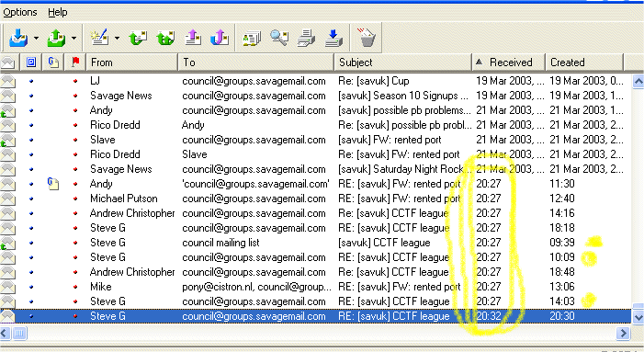Screen dimensions: 644x352
Task: Toggle parked dot on Rico Dredd to Andy message
Action: [x=31, y=125]
